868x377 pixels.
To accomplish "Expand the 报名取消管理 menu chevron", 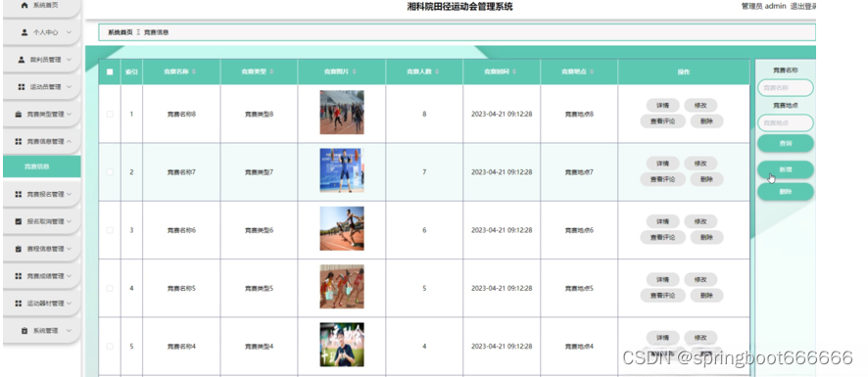I will (69, 221).
